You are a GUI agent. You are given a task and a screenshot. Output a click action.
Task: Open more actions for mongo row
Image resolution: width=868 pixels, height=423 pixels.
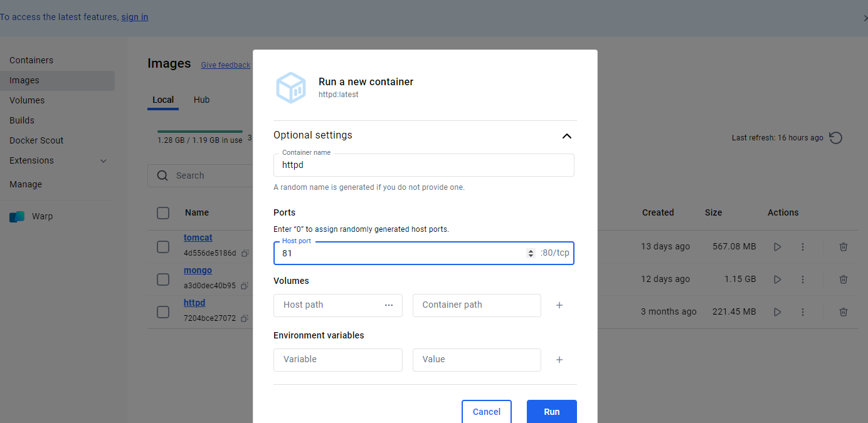click(x=803, y=279)
